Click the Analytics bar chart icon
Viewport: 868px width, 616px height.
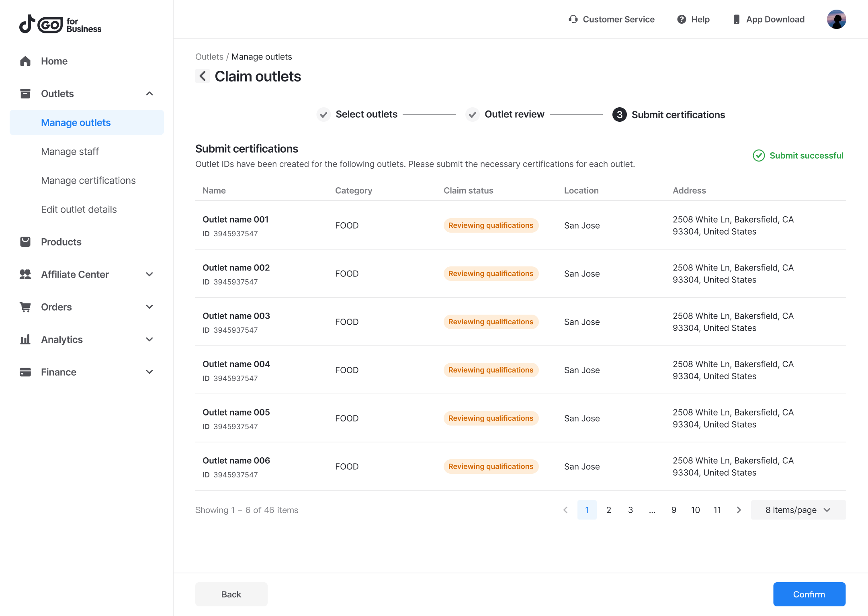pos(25,340)
